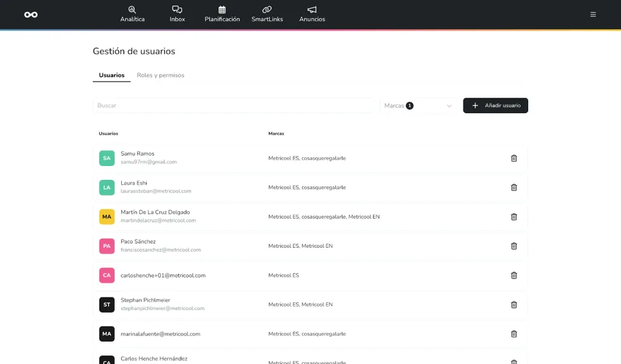Screen dimensions: 621x364
Task: Switch to Roles y permisos tab
Action: point(160,75)
